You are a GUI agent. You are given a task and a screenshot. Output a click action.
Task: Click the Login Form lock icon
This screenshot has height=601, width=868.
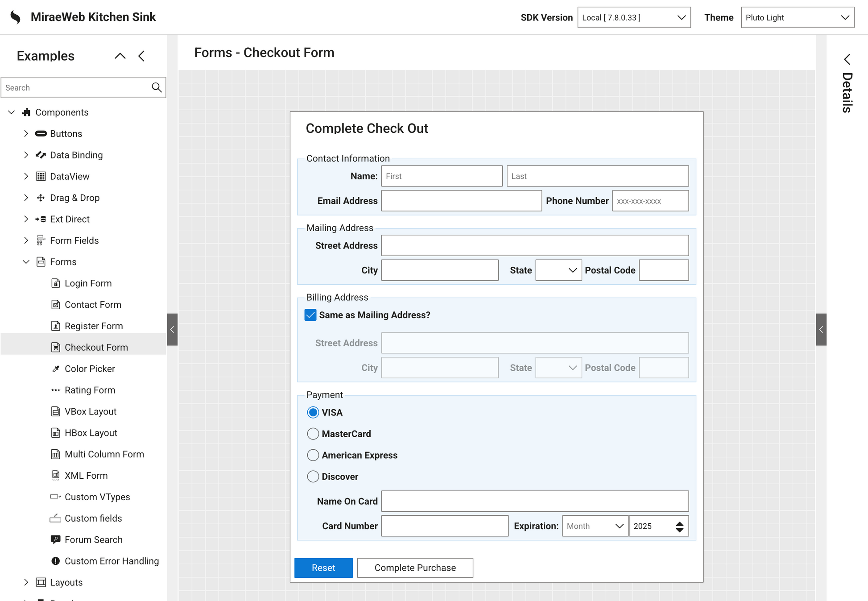(x=56, y=283)
